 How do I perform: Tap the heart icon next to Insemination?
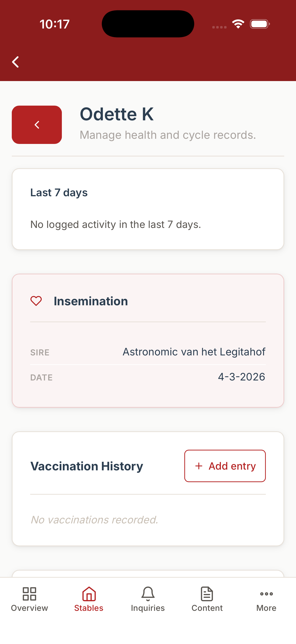36,301
